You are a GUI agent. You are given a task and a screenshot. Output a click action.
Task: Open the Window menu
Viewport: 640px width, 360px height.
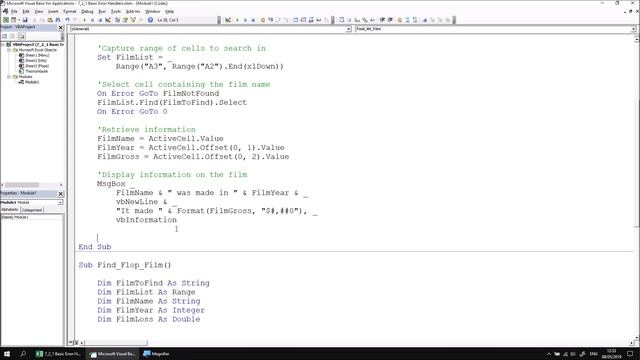click(x=153, y=11)
